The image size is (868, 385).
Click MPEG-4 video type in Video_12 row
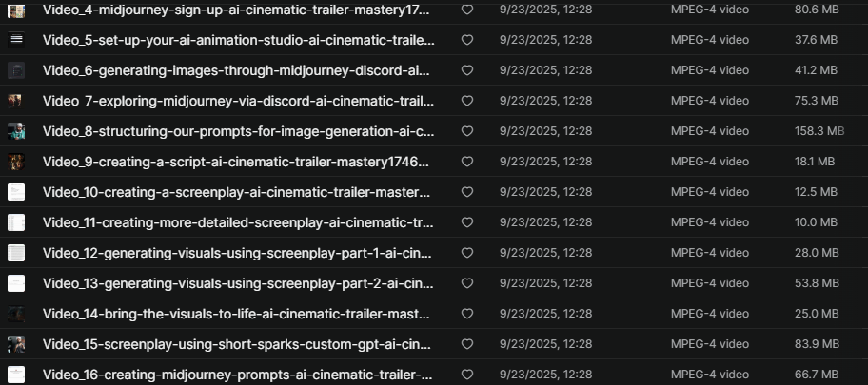click(x=710, y=253)
